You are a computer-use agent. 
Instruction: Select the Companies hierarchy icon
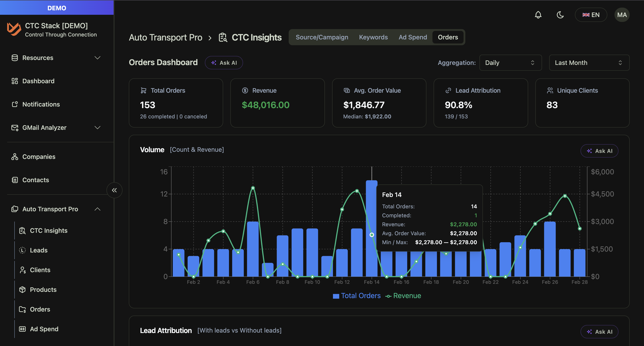tap(15, 157)
